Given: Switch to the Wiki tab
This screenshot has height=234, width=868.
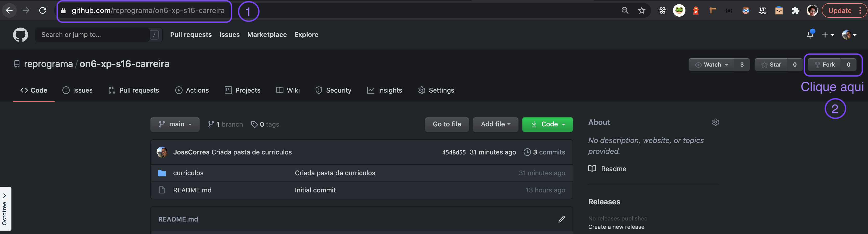Looking at the screenshot, I should (x=288, y=90).
